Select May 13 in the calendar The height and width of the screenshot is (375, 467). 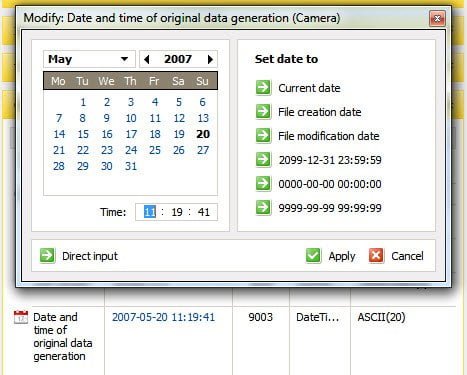[x=203, y=118]
